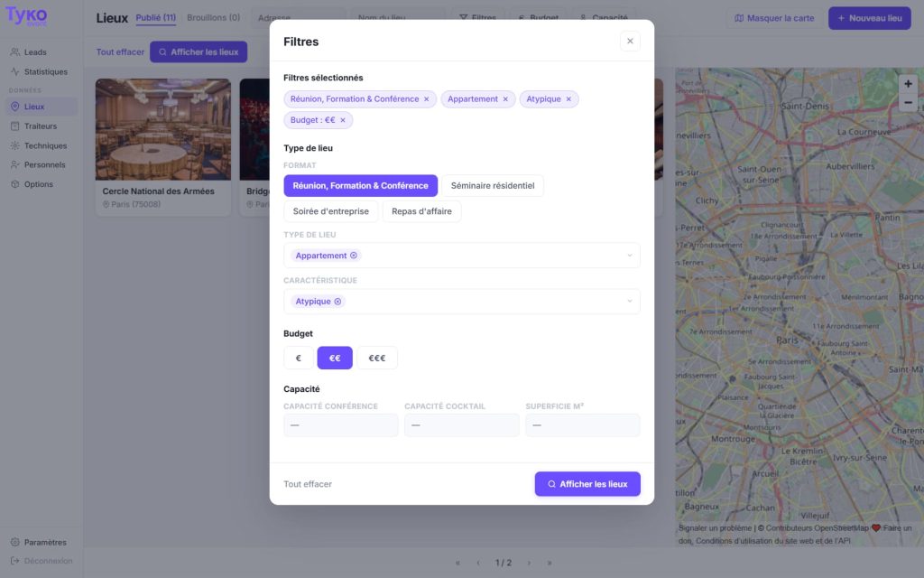Click Déconnexion to log out
Screen dimensions: 924x578
coord(49,562)
